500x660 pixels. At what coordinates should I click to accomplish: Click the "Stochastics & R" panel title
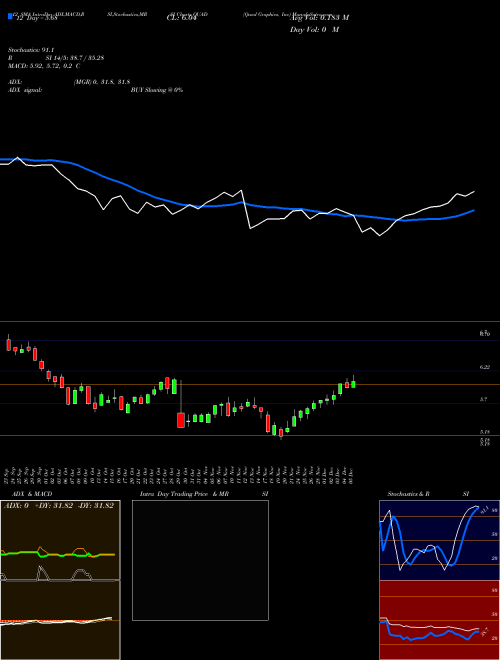pos(408,494)
